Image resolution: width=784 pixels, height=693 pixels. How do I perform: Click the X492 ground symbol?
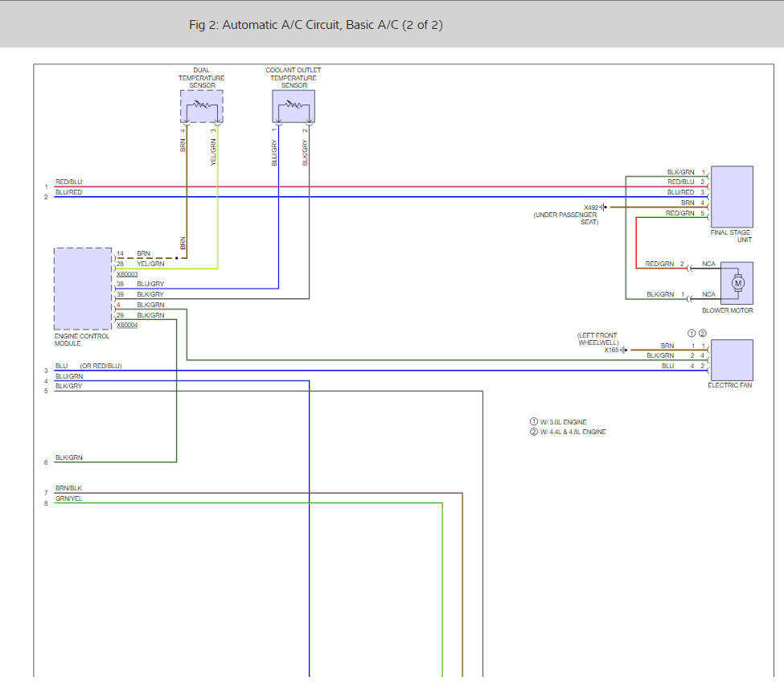coord(603,207)
